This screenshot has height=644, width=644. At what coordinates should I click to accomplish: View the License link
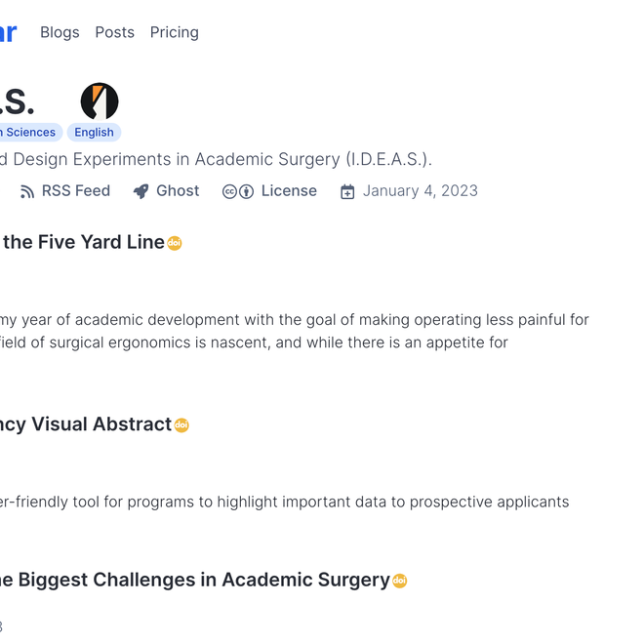(289, 191)
